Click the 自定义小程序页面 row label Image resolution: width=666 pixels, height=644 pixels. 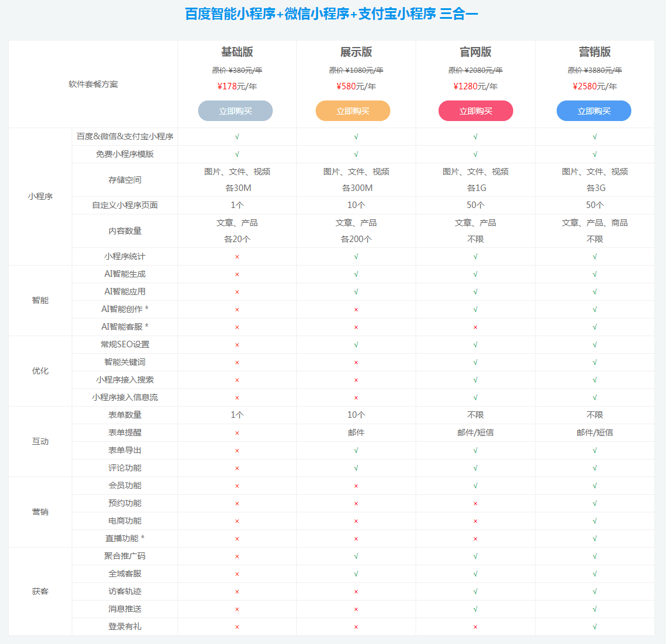pyautogui.click(x=125, y=205)
